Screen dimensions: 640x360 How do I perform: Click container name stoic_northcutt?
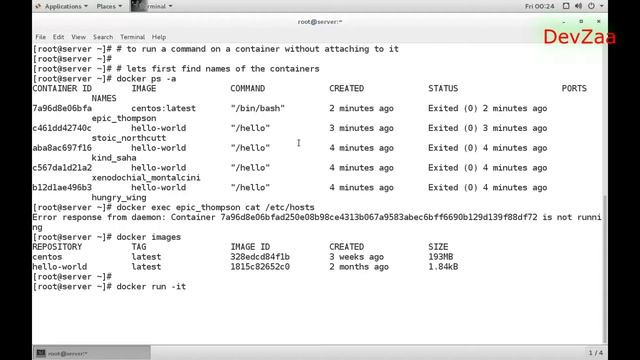pyautogui.click(x=129, y=138)
